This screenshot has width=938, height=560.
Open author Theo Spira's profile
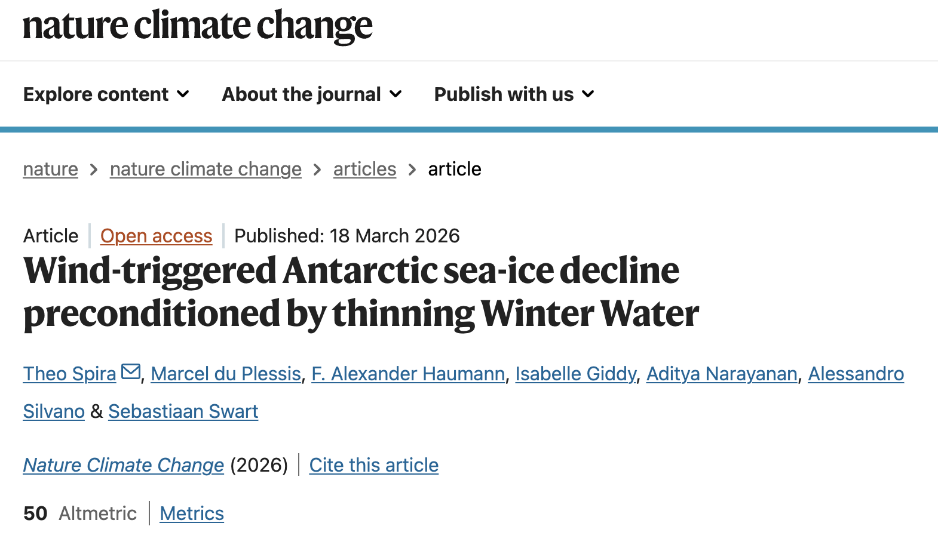tap(69, 374)
